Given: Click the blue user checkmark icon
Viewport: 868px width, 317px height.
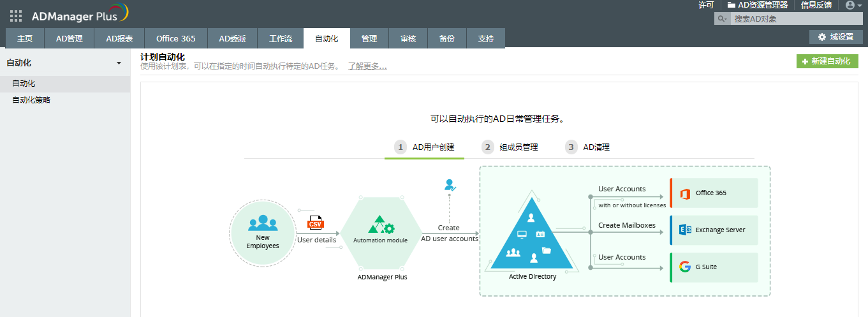Looking at the screenshot, I should click(x=450, y=186).
